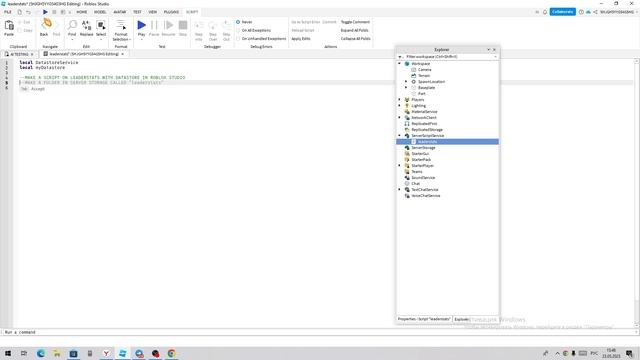The image size is (640, 360).
Task: Expand the Lighting node arrow
Action: 400,106
